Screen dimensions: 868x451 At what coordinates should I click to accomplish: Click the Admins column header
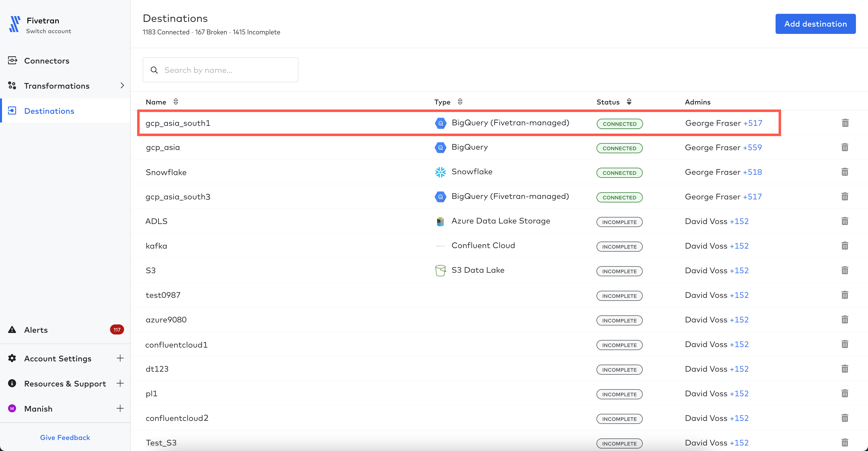[697, 102]
